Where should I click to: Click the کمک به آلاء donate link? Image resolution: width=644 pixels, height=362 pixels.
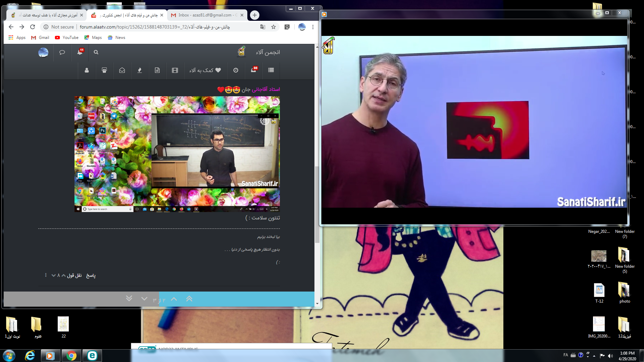pos(205,70)
